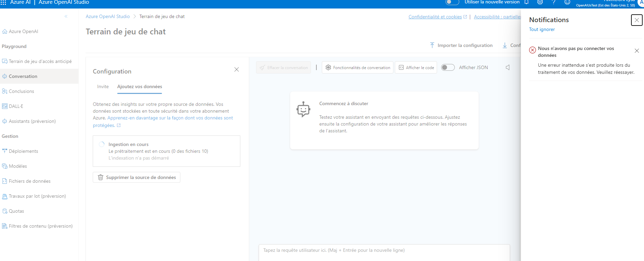This screenshot has height=261, width=644.
Task: Open 'Apprenez-en davantage' data protection link
Action: pos(163,121)
